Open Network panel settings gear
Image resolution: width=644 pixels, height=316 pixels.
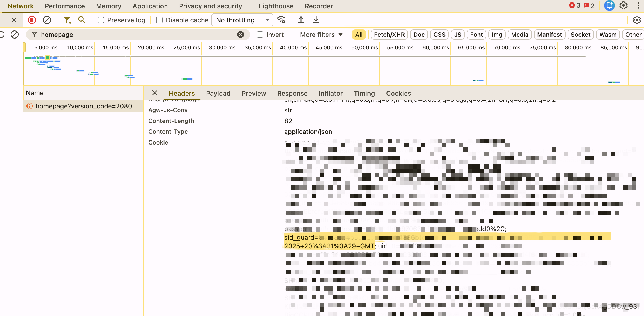coord(637,20)
